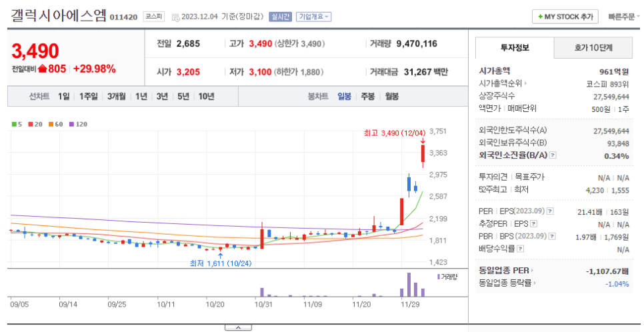
Task: Click help icon next to 외국인소진율(B/A)
Action: (x=553, y=155)
